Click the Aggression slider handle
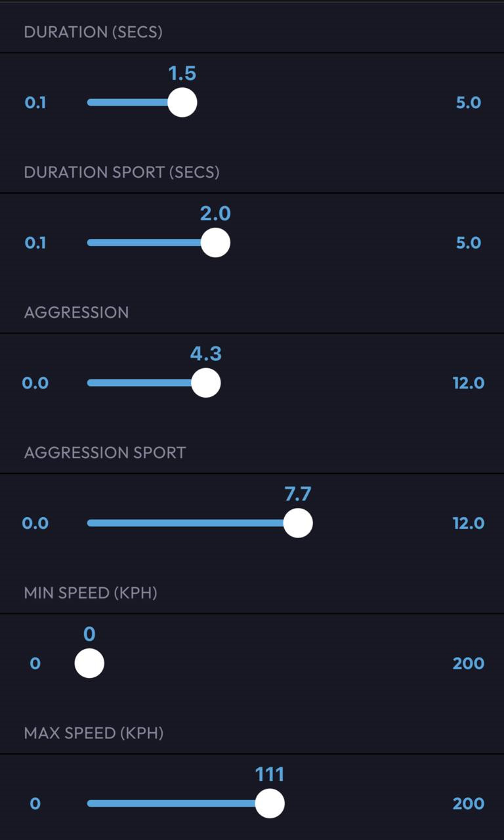Image resolution: width=504 pixels, height=840 pixels. (x=206, y=383)
